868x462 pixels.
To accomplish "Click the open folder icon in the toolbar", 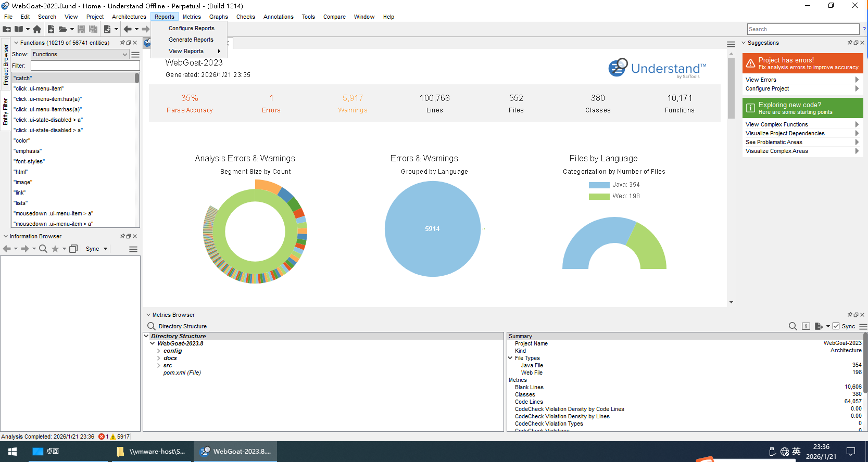I will pyautogui.click(x=62, y=29).
